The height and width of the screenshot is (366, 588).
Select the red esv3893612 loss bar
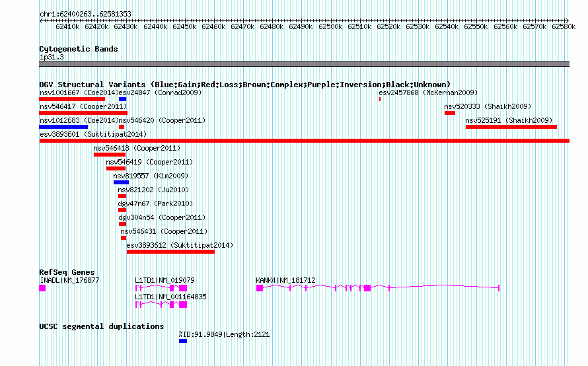click(170, 252)
